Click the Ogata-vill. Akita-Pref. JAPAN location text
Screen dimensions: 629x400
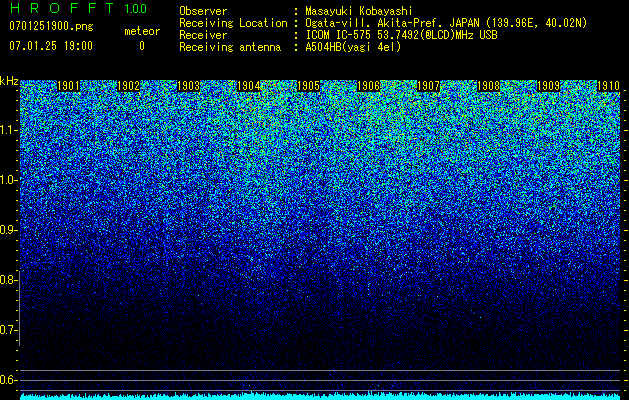click(x=446, y=23)
